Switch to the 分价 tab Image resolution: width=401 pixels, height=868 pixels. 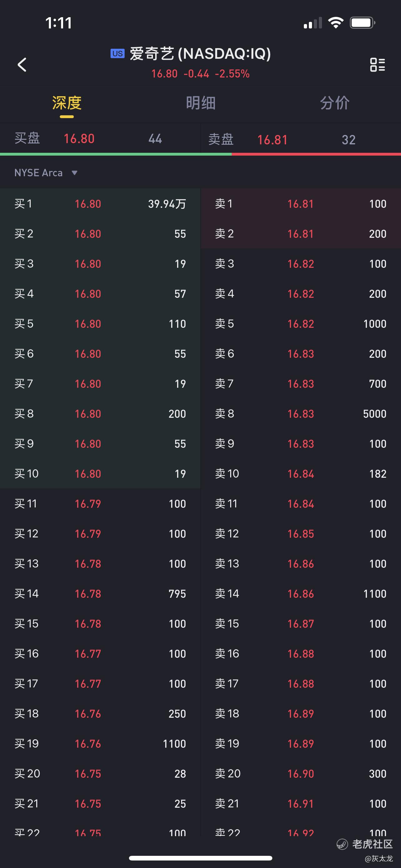coord(335,103)
